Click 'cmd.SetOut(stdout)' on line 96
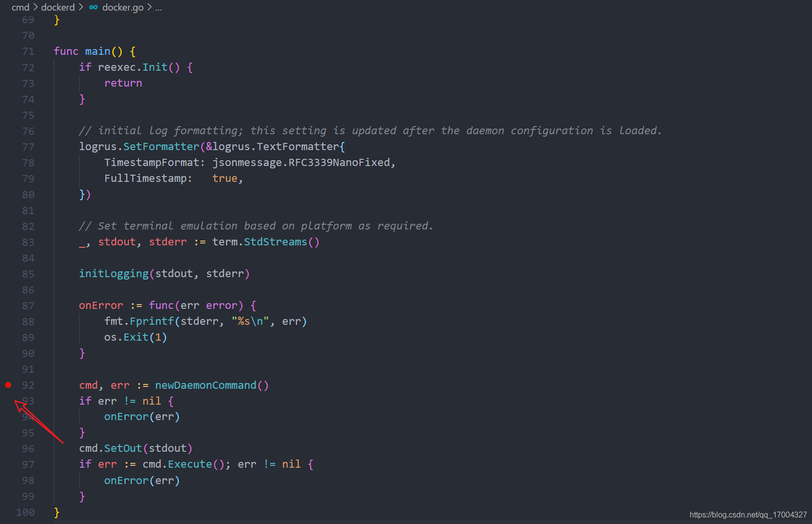 click(x=136, y=448)
